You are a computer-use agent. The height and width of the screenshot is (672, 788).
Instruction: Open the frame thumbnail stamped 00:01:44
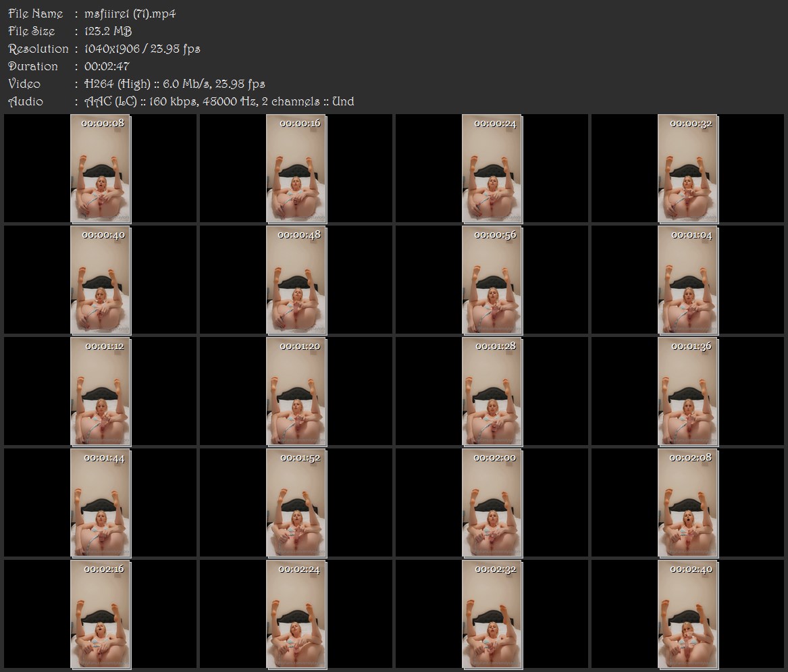[101, 503]
